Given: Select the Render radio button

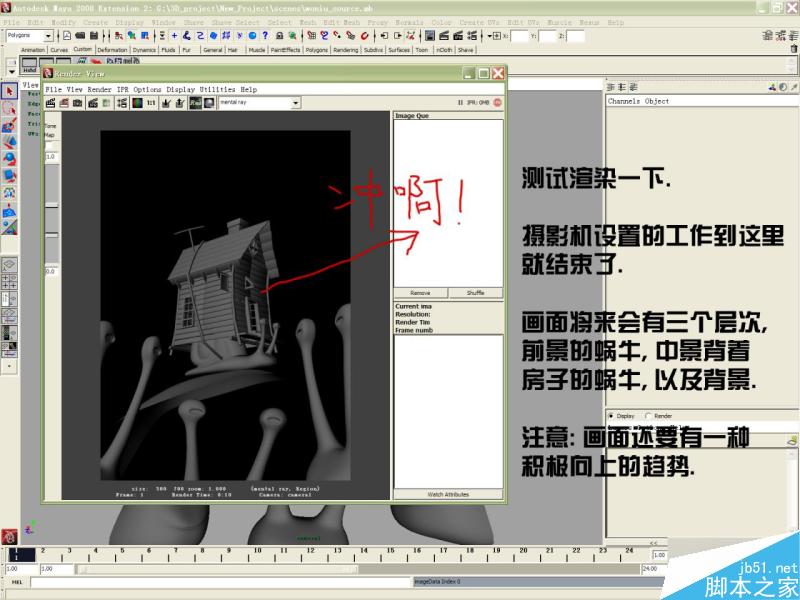Looking at the screenshot, I should 648,417.
